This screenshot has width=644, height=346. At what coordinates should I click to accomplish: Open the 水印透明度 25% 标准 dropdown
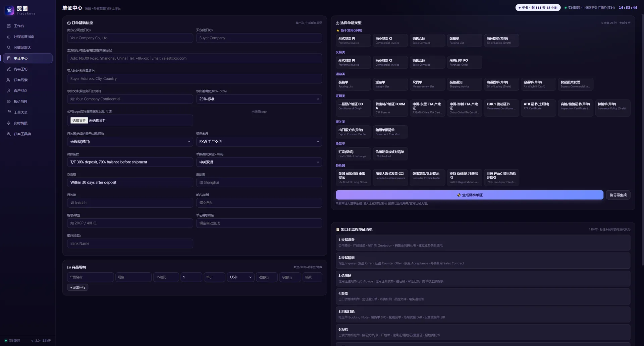point(259,99)
